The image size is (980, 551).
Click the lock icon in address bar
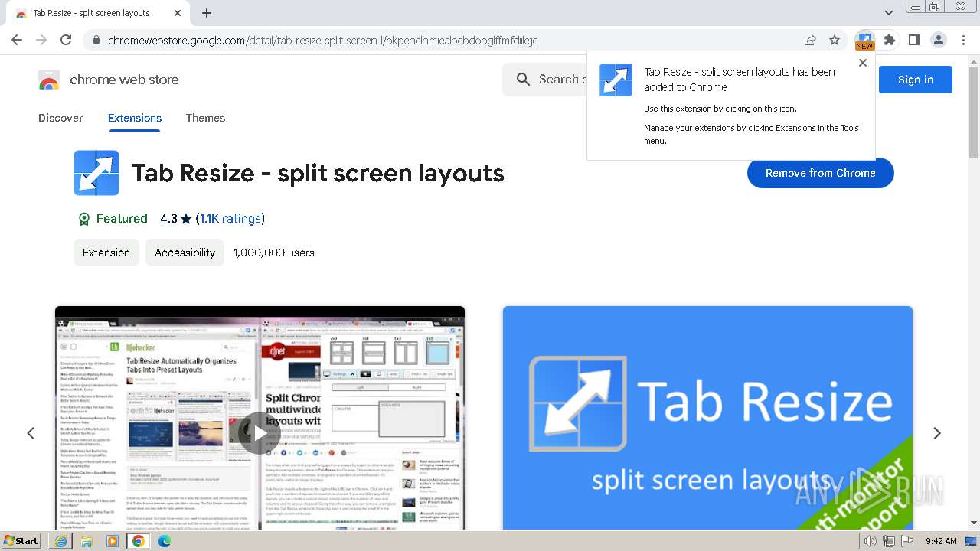point(96,41)
